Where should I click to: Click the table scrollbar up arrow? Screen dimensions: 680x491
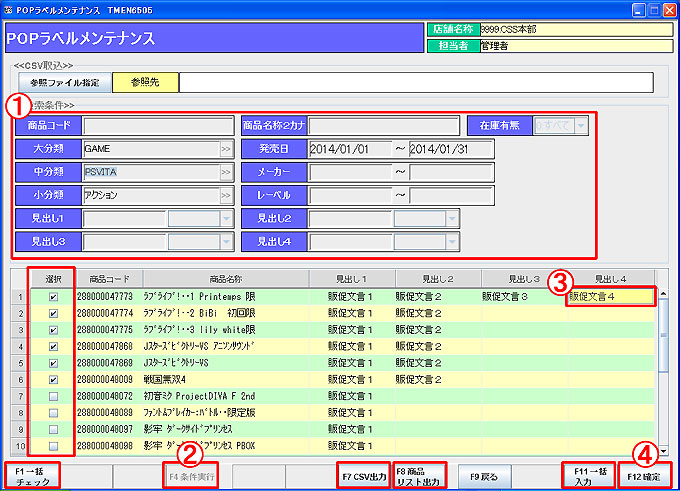point(663,294)
